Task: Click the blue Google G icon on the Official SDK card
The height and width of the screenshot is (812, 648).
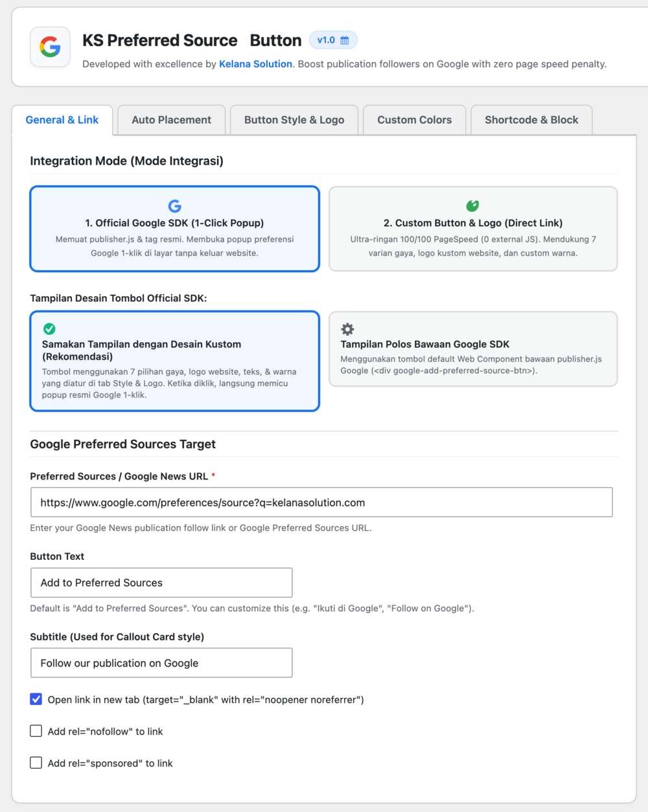Action: click(175, 206)
